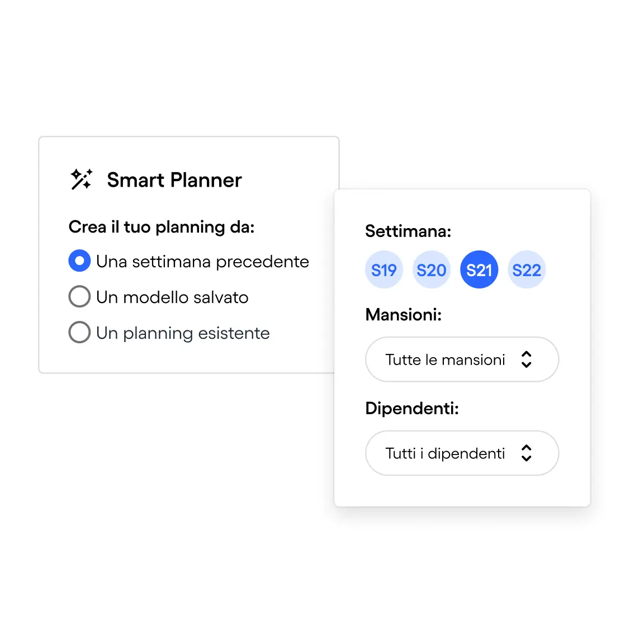The height and width of the screenshot is (644, 644).
Task: Click the Dipendenti dropdown chevron icon
Action: click(x=526, y=453)
